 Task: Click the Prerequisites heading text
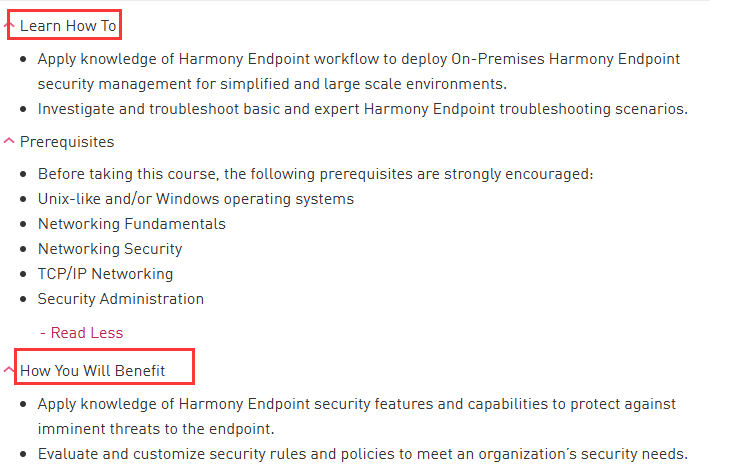click(67, 142)
